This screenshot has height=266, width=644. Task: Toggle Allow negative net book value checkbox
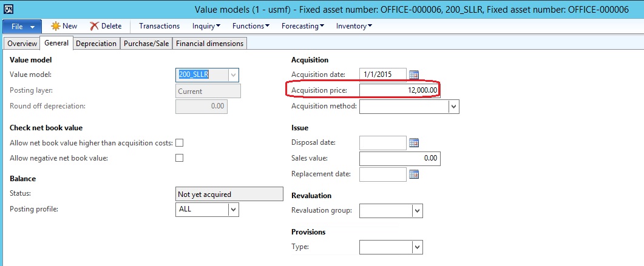click(x=179, y=158)
